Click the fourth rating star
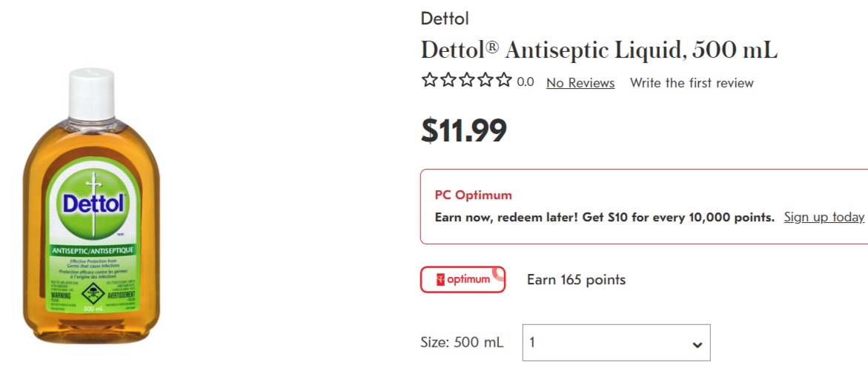The height and width of the screenshot is (368, 868). [485, 81]
